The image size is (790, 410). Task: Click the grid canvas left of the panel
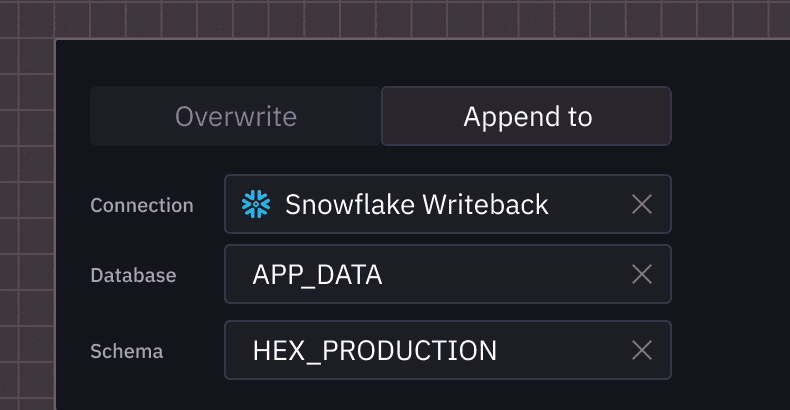26,220
